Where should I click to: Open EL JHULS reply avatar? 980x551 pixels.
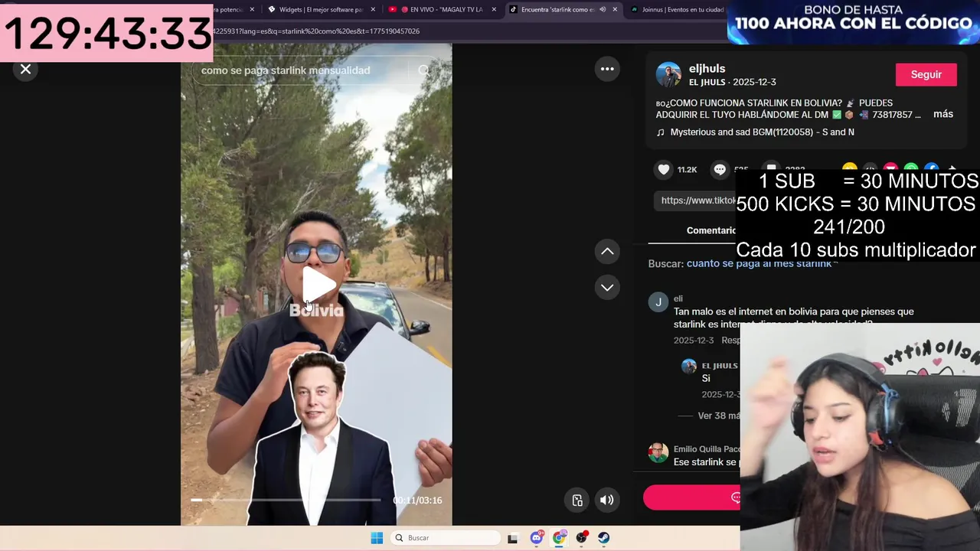coord(689,366)
